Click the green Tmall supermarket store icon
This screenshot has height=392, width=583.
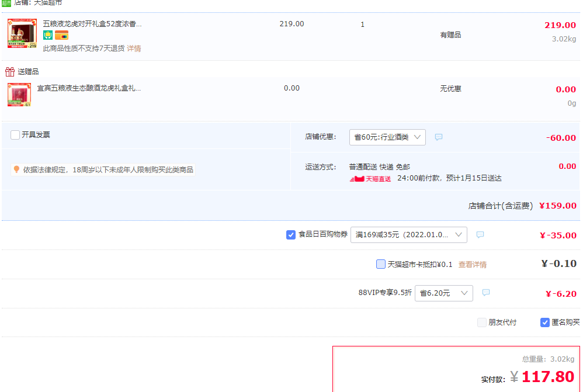coord(6,2)
